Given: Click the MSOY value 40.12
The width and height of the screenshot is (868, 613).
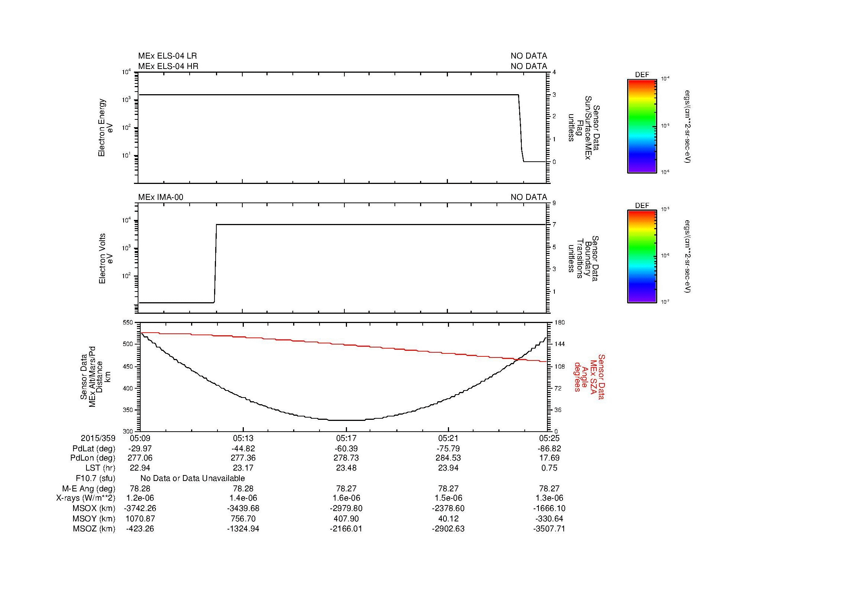Looking at the screenshot, I should click(x=448, y=518).
